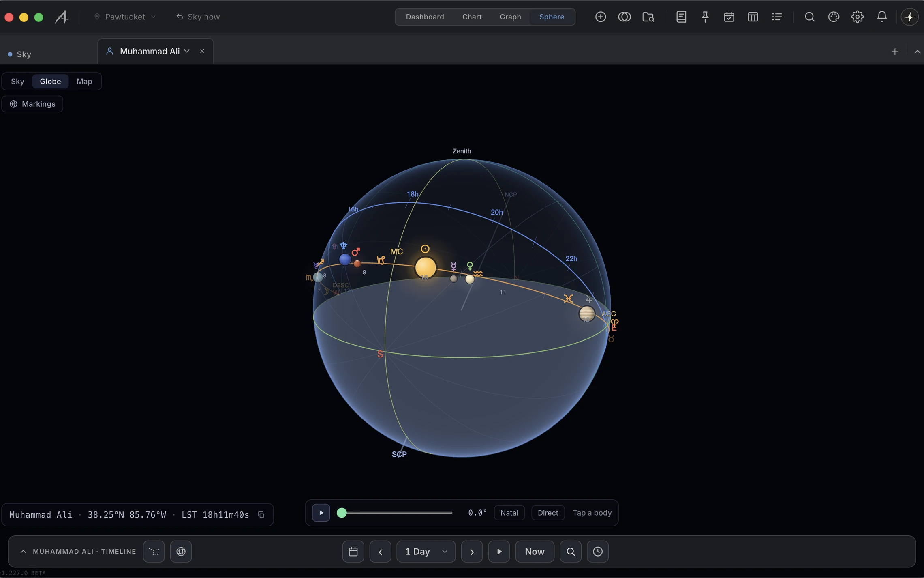Toggle the Markings options button
Viewport: 924px width, 578px height.
coord(32,104)
